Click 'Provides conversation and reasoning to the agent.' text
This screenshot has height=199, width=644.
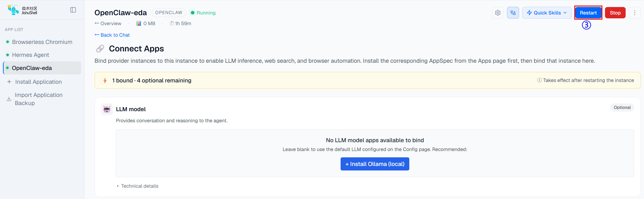[171, 121]
